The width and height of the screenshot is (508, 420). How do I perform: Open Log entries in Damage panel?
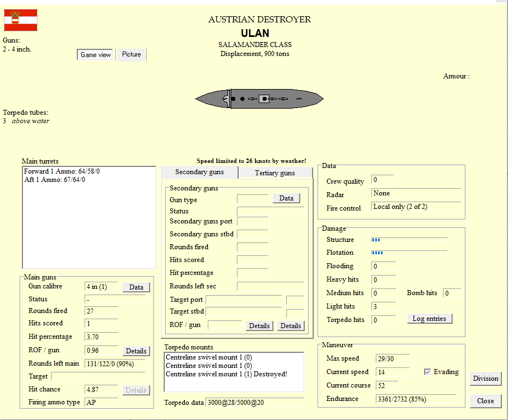coord(430,319)
